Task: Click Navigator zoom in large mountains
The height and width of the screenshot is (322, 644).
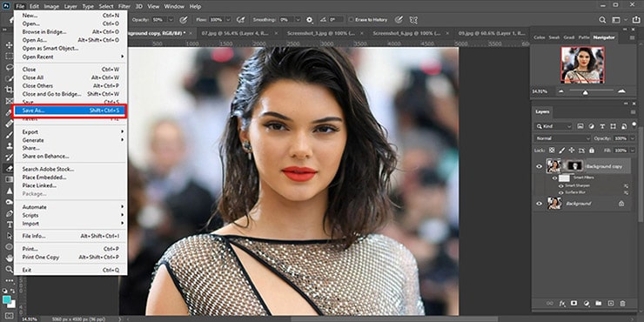Action: pos(621,91)
